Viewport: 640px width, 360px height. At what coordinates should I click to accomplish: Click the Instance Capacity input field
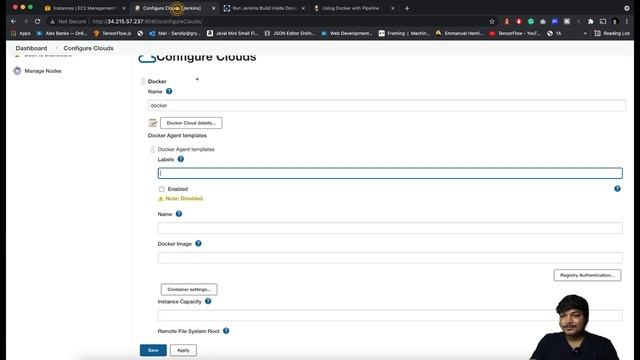click(x=390, y=315)
